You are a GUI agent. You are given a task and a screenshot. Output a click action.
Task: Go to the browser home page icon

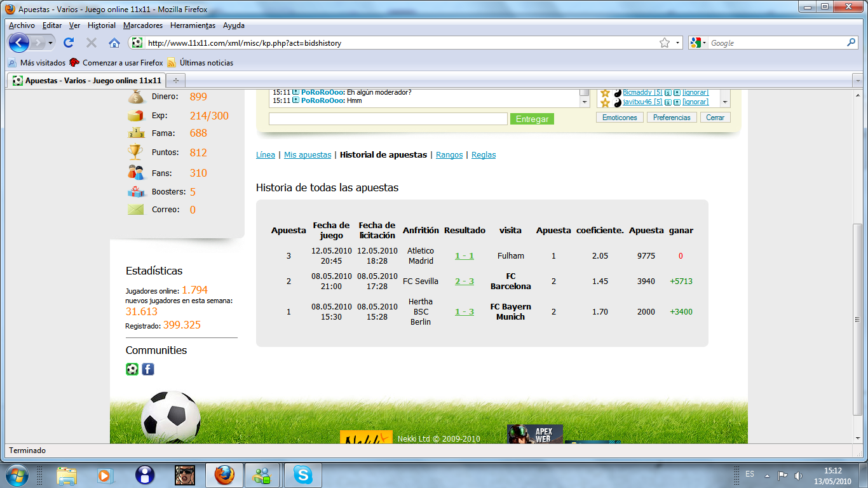click(114, 43)
